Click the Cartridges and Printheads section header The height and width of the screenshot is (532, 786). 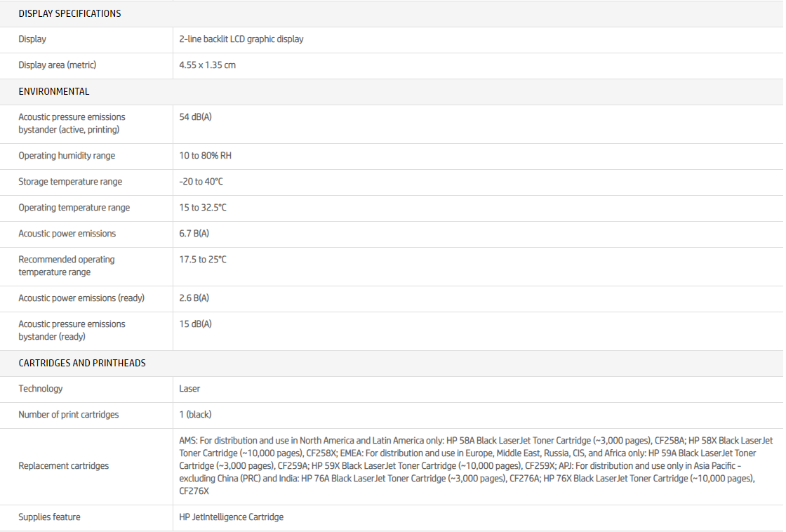pyautogui.click(x=82, y=363)
